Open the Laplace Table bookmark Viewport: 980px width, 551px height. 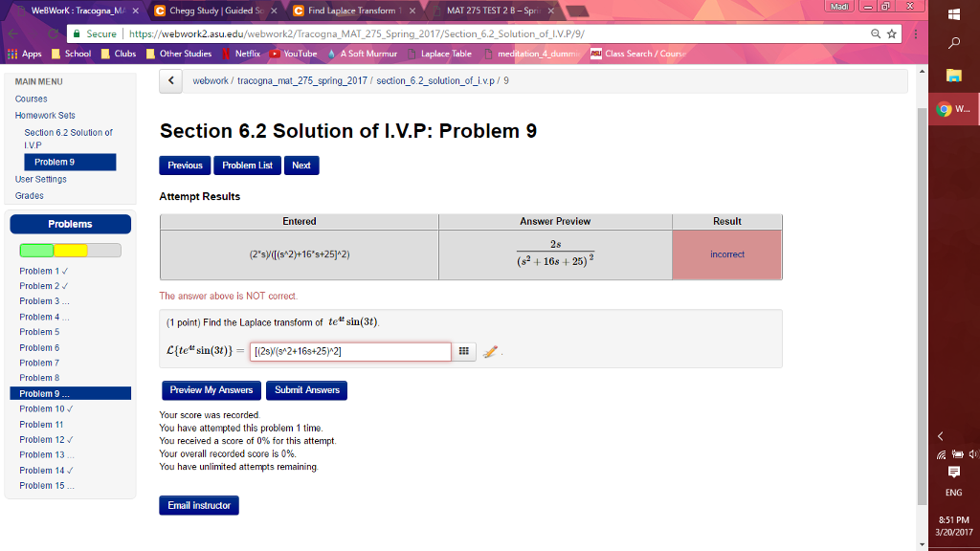(x=439, y=54)
